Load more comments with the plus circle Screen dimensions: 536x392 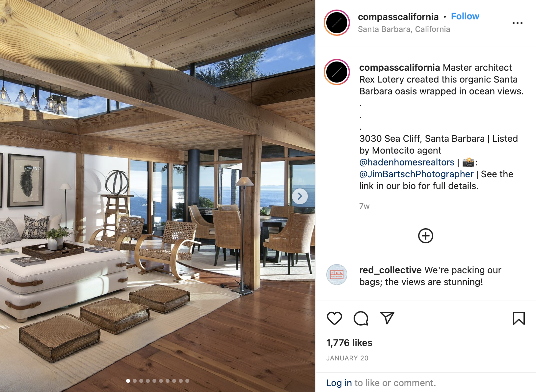(426, 236)
